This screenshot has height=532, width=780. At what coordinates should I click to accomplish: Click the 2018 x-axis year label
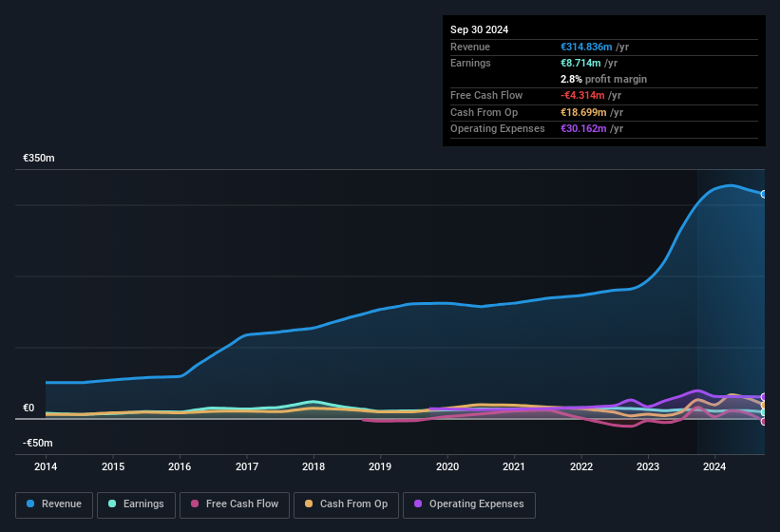[314, 466]
